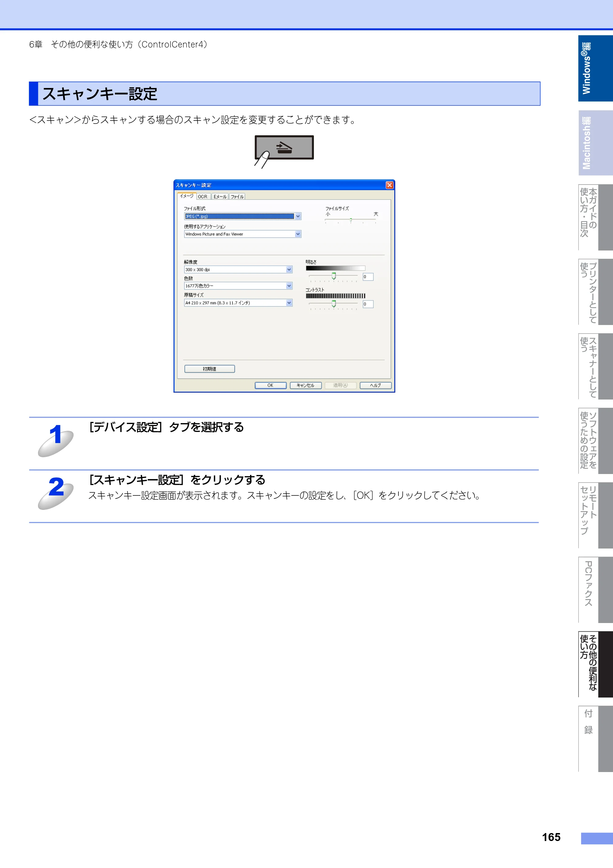This screenshot has width=613, height=868.
Task: Open the ファイル形式 JPEG dropdown
Action: point(242,216)
